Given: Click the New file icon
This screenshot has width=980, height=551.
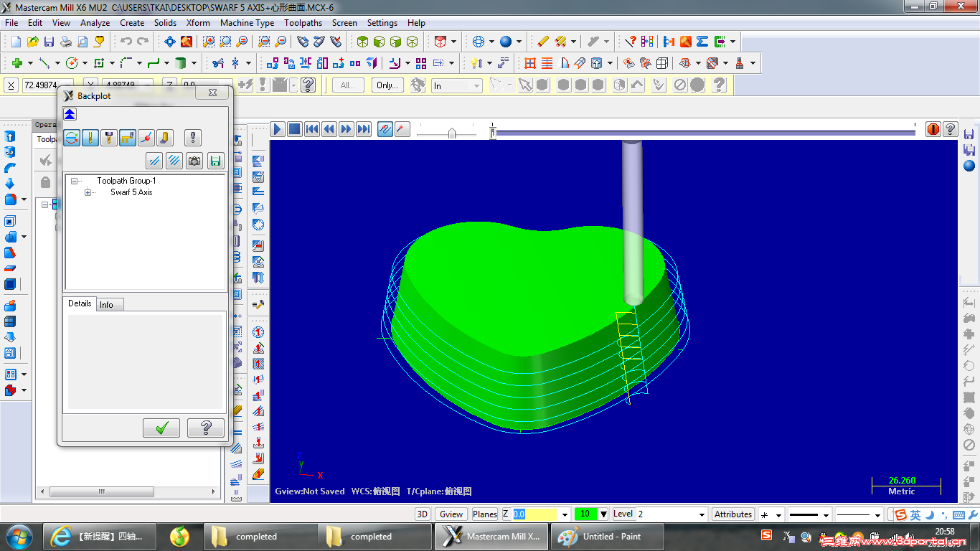Looking at the screenshot, I should point(16,42).
